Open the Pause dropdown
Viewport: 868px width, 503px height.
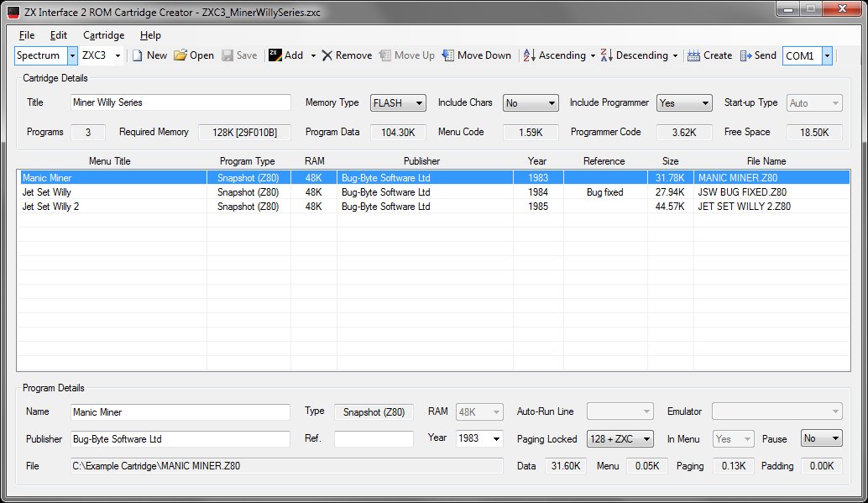click(822, 438)
